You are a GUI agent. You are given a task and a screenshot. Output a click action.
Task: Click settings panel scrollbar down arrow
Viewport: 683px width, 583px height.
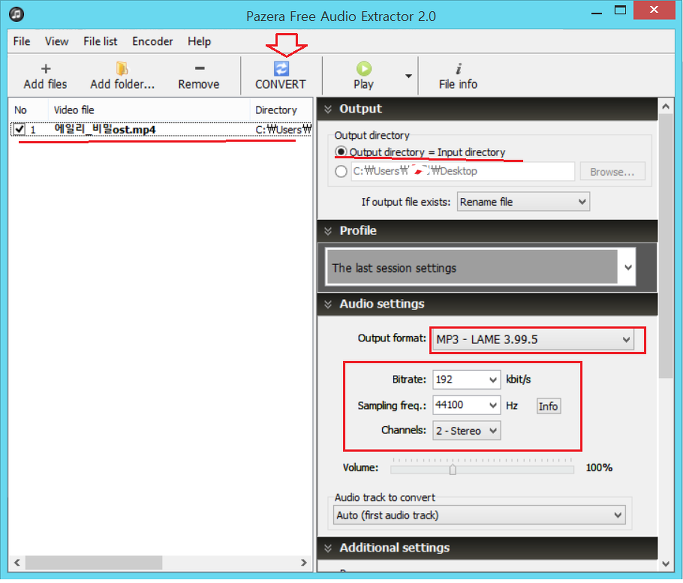pos(666,564)
